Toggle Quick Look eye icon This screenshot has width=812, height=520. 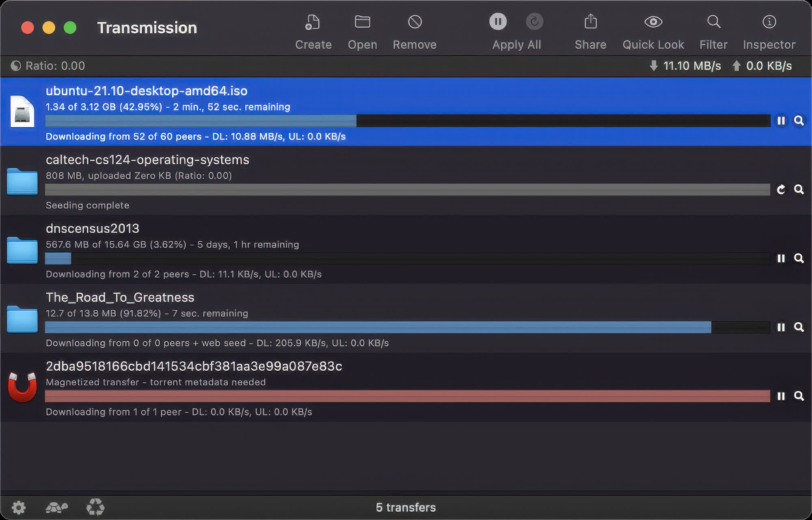coord(653,22)
